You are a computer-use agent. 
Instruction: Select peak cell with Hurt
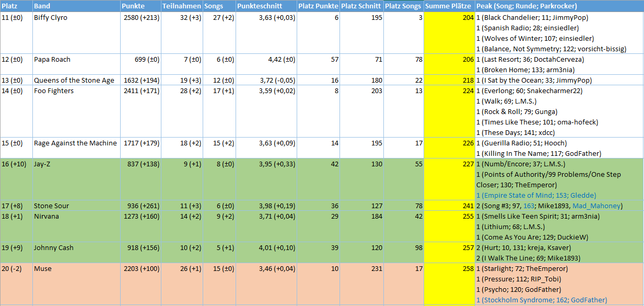[559, 253]
